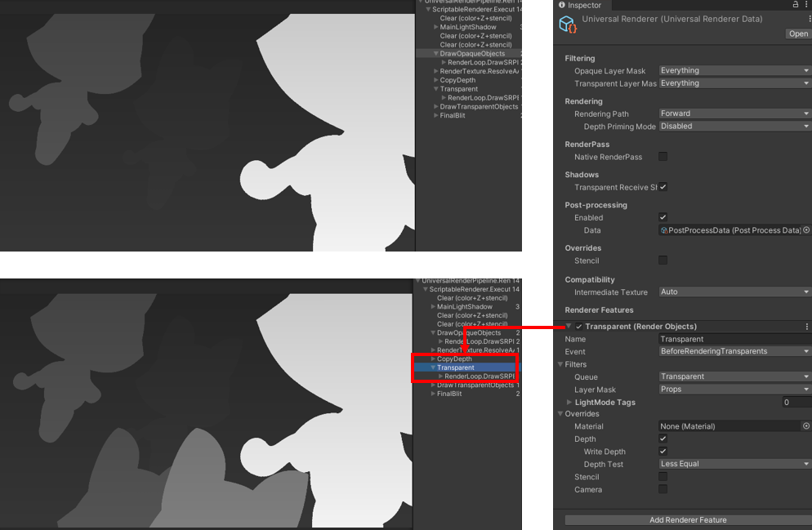
Task: Click the Inspector lock icon
Action: point(796,5)
